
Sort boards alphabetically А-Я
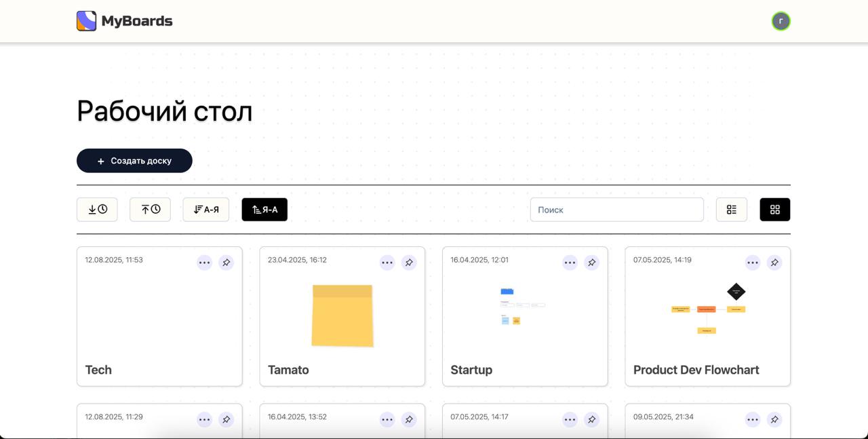click(x=206, y=210)
